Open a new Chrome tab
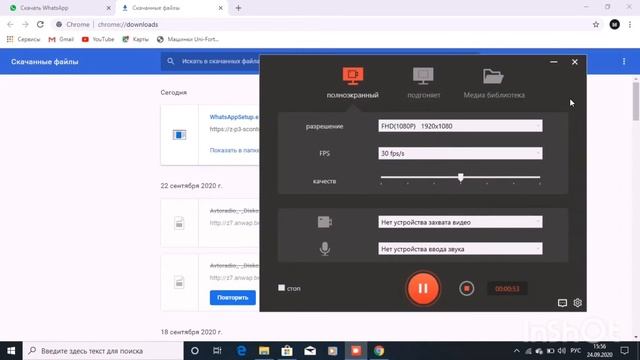The height and width of the screenshot is (360, 640). pos(238,8)
